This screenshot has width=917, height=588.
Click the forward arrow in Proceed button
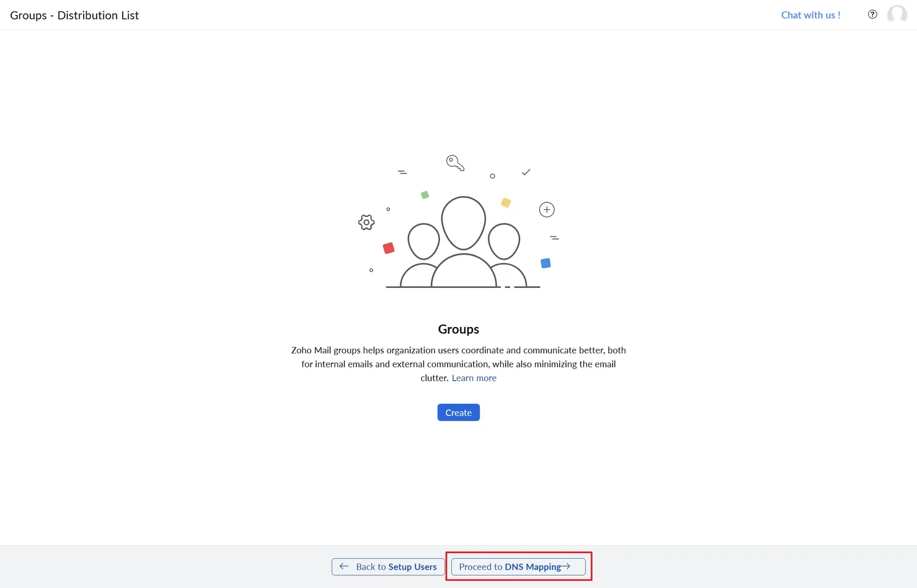565,566
